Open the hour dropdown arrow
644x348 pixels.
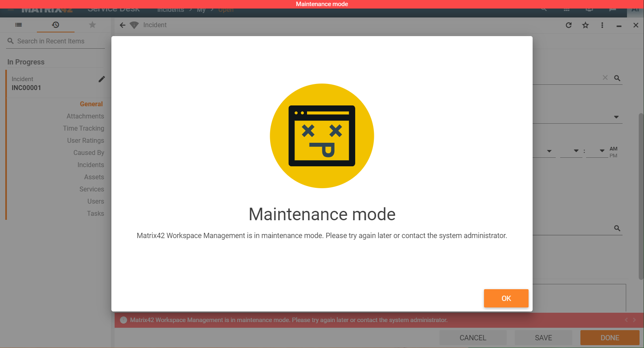click(x=576, y=151)
